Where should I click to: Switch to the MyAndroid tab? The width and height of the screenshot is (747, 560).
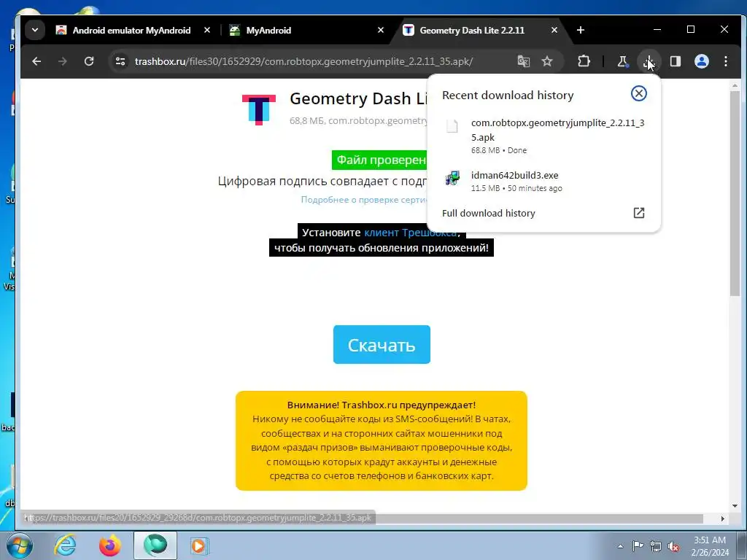306,31
